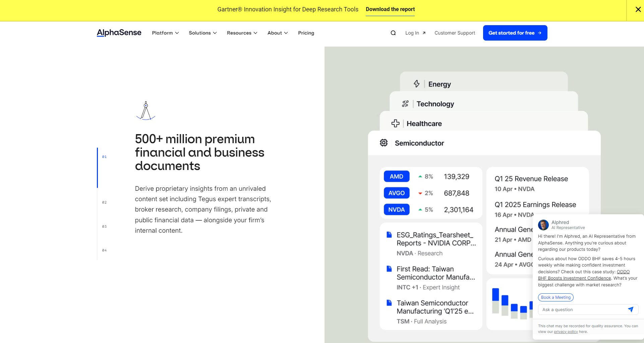Open the Resources dropdown menu
The height and width of the screenshot is (343, 644).
click(242, 33)
